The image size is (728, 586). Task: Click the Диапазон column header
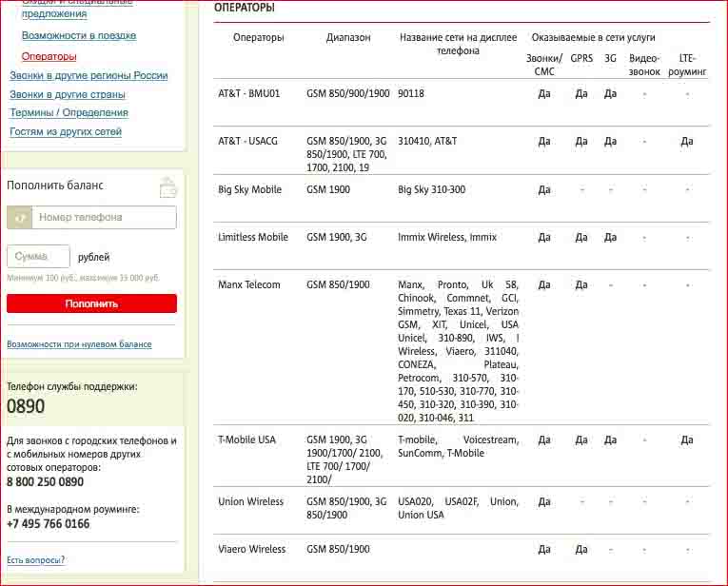tap(348, 37)
